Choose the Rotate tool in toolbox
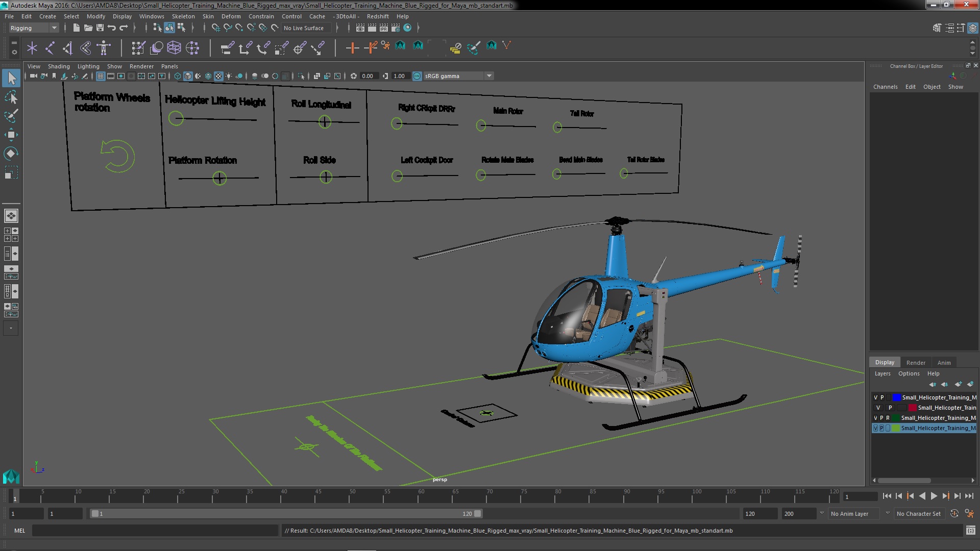Screen dimensions: 980x551 coord(11,154)
